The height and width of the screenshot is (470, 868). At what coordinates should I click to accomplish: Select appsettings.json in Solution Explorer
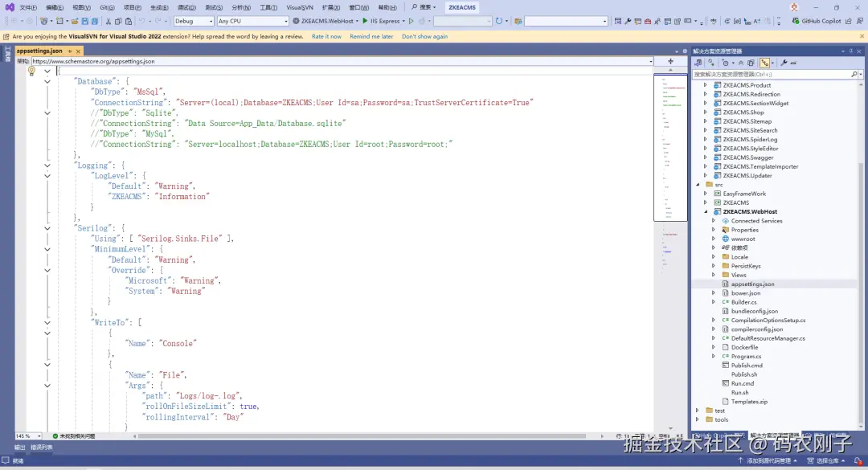point(752,284)
